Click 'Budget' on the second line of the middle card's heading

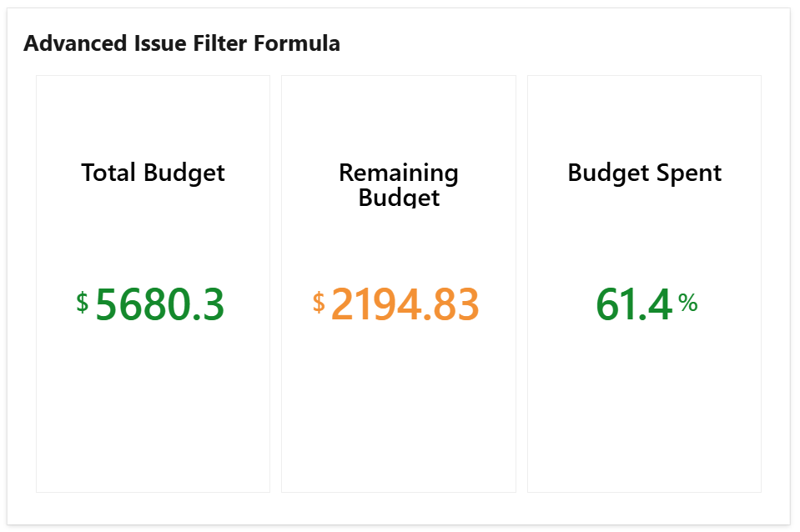click(x=399, y=198)
